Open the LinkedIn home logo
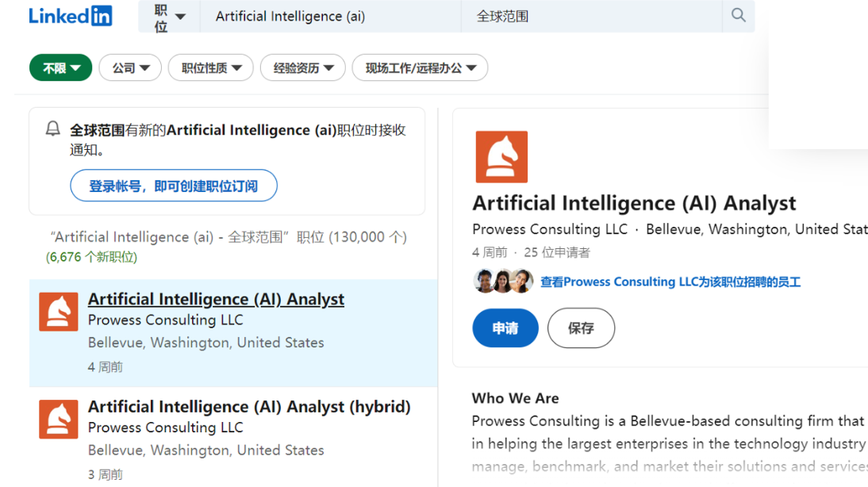The width and height of the screenshot is (868, 487). (71, 16)
